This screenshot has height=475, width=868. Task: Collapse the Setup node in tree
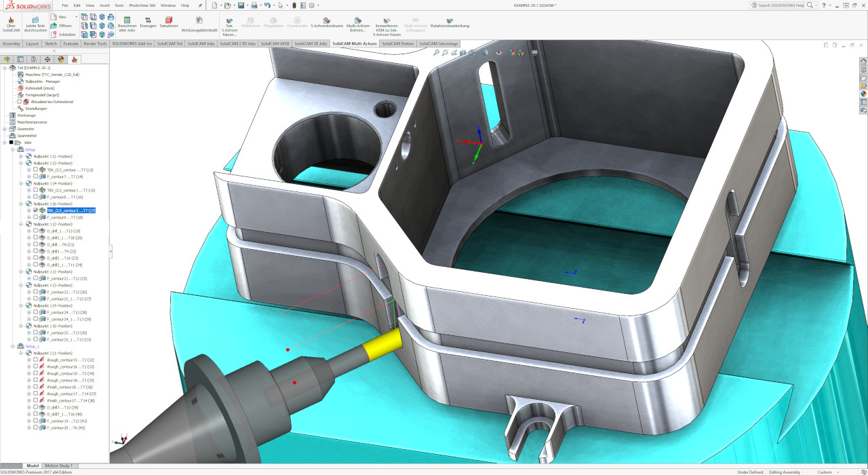[x=13, y=150]
